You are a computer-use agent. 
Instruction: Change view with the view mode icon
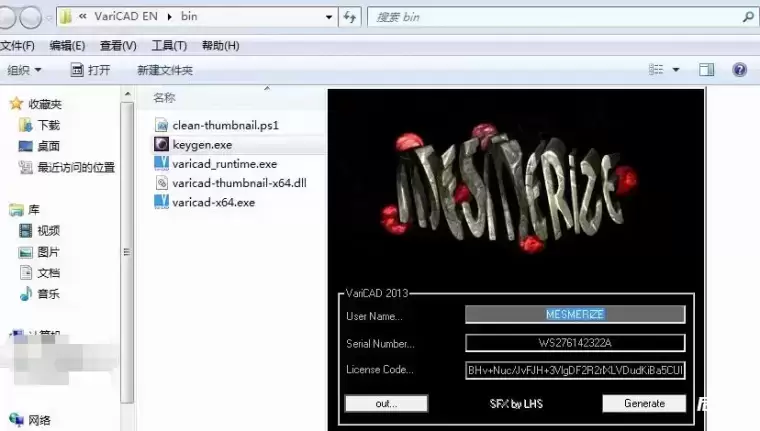656,70
